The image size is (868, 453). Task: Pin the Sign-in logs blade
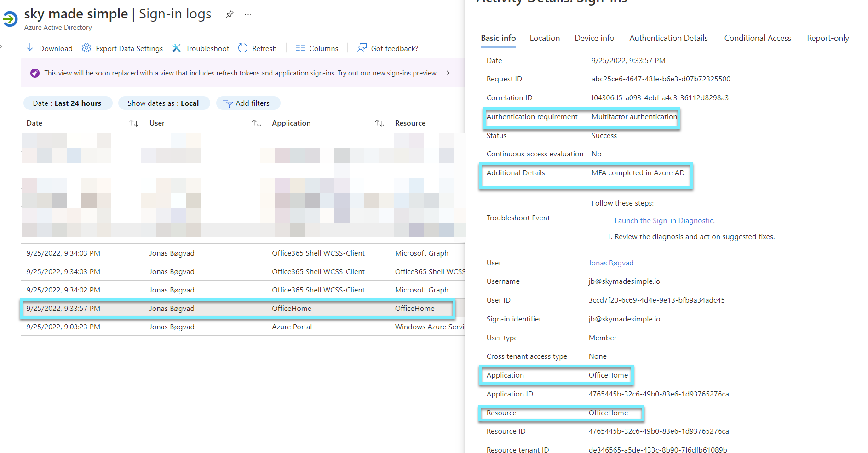point(229,14)
